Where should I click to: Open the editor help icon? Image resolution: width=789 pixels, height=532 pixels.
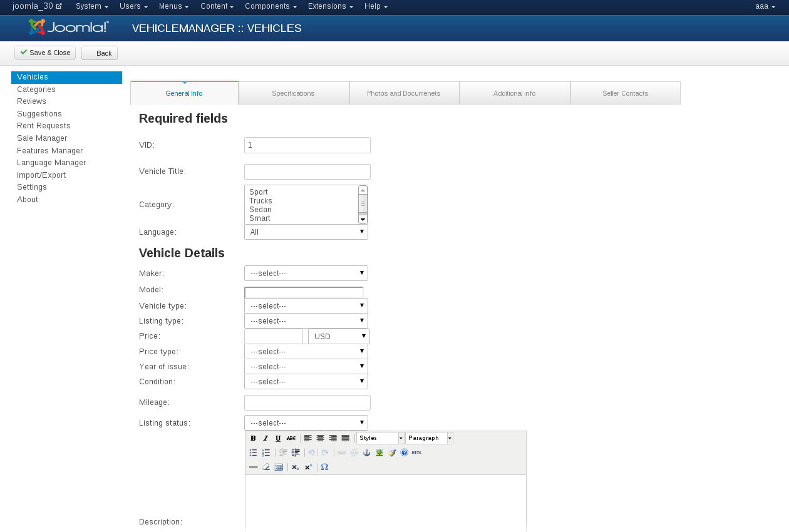pyautogui.click(x=403, y=453)
